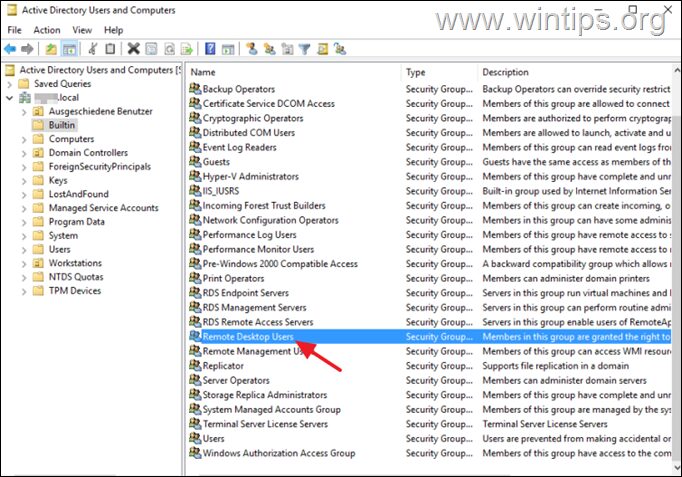This screenshot has width=682, height=477.
Task: Select Certificate Service DCOM Access group
Action: click(x=268, y=103)
